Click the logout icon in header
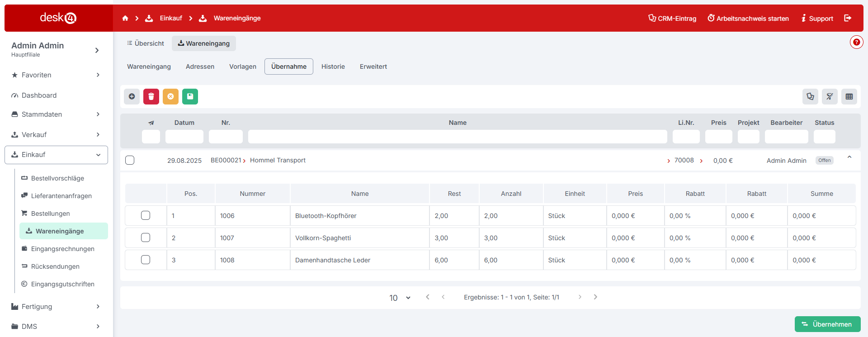Screen dimensions: 868x337 tap(848, 18)
